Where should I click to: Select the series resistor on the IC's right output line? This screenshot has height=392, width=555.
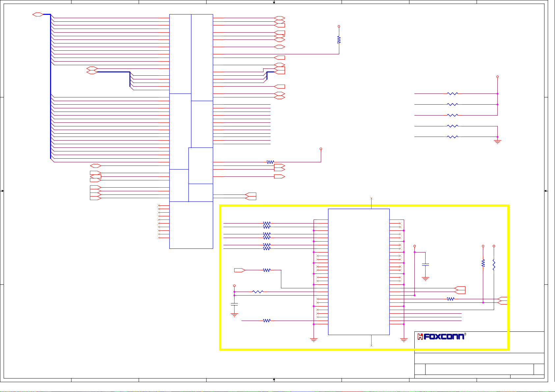(451, 299)
